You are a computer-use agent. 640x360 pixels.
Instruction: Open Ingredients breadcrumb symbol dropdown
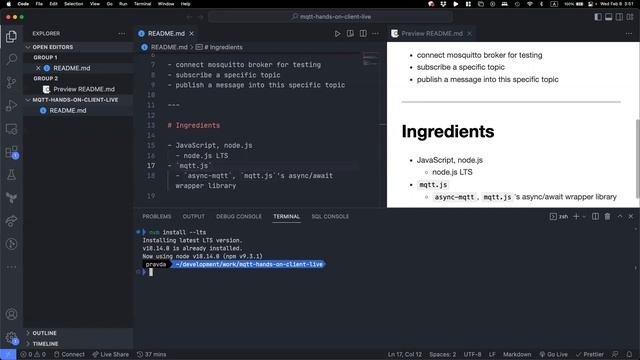[x=219, y=47]
